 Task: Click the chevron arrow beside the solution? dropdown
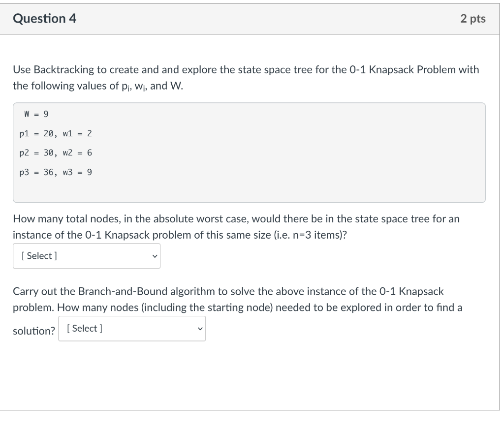click(x=200, y=329)
